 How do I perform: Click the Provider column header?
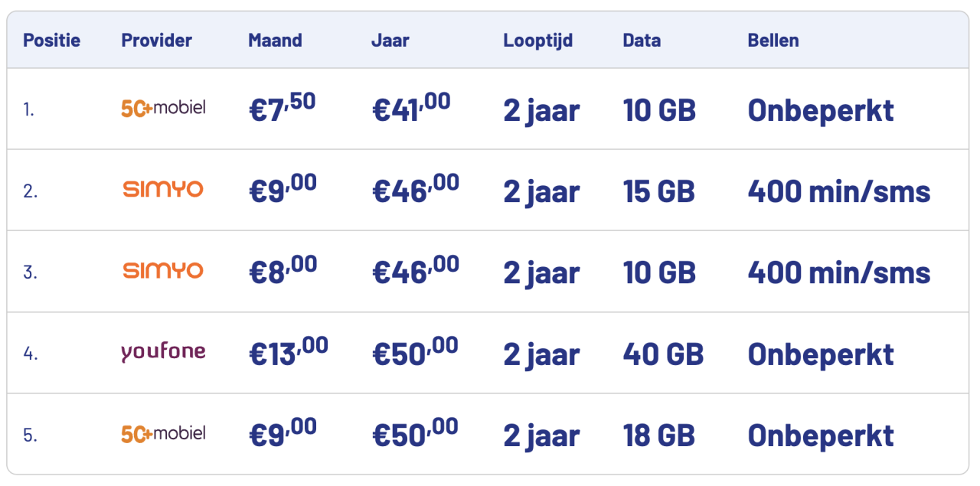coord(156,40)
